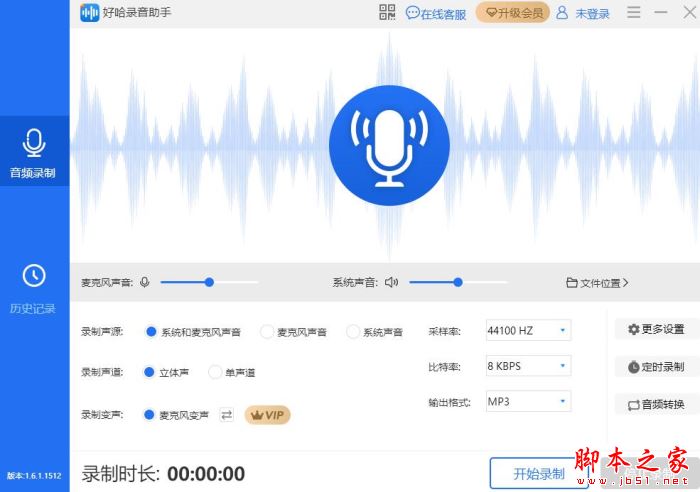Enable 麦克风变声 voice changer option
The image size is (700, 492).
click(x=176, y=415)
